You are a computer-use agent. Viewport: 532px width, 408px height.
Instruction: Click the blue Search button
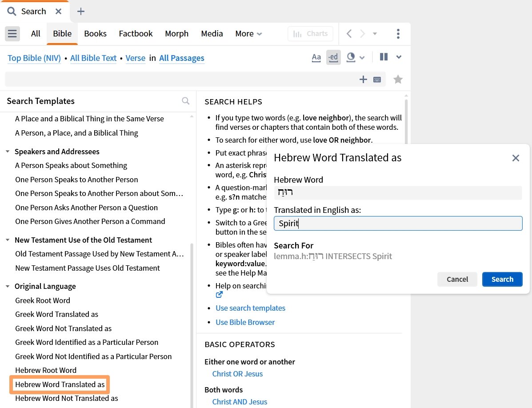point(502,279)
